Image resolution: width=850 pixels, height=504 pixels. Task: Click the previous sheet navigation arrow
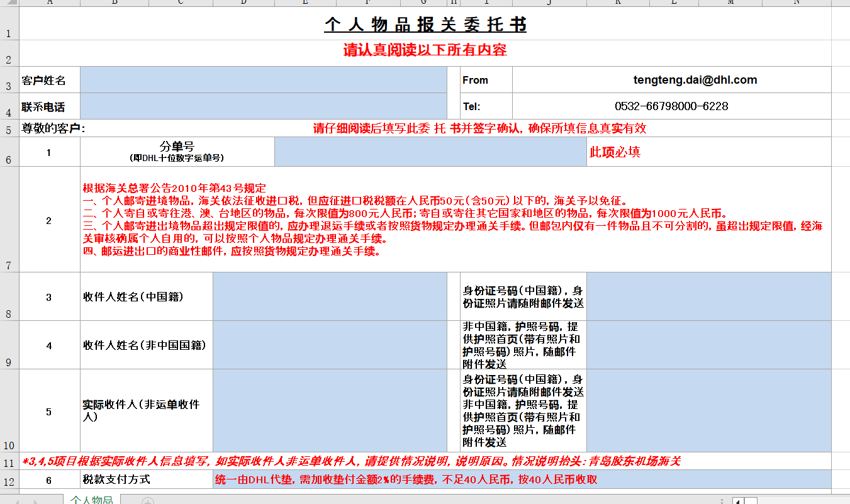19,501
